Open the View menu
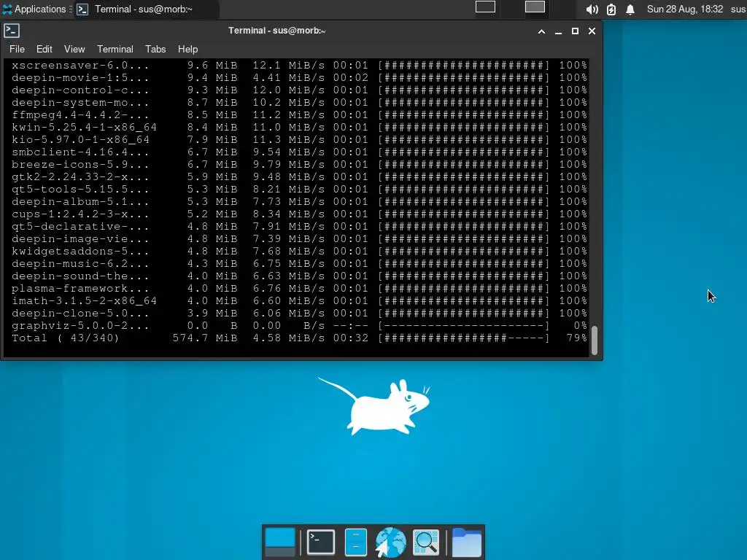The image size is (747, 560). coord(74,49)
